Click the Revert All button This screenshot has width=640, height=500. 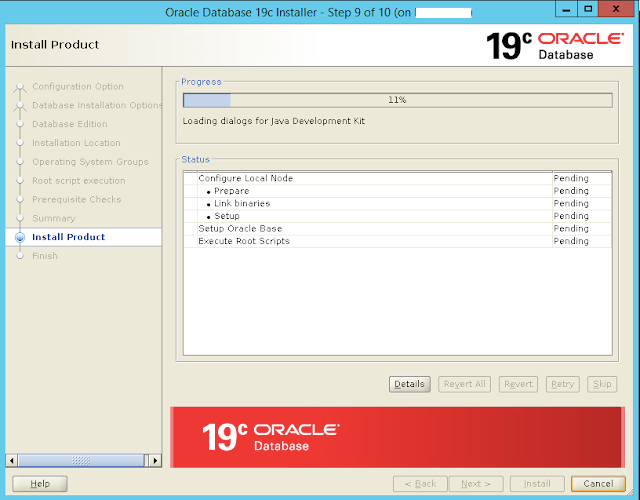464,384
